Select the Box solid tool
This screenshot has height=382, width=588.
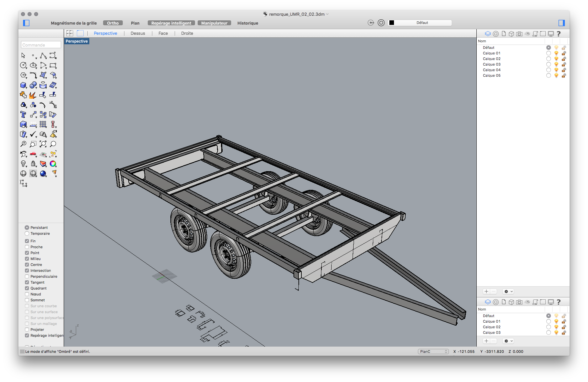[23, 85]
